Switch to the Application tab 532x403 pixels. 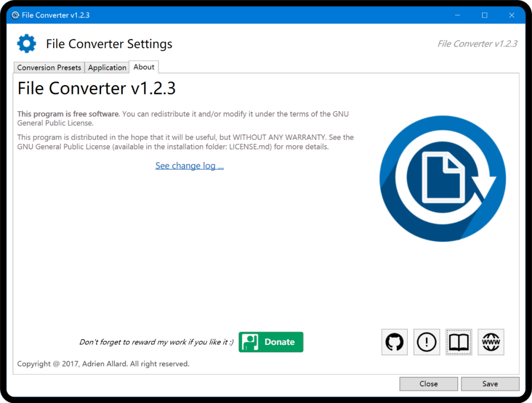(x=107, y=67)
